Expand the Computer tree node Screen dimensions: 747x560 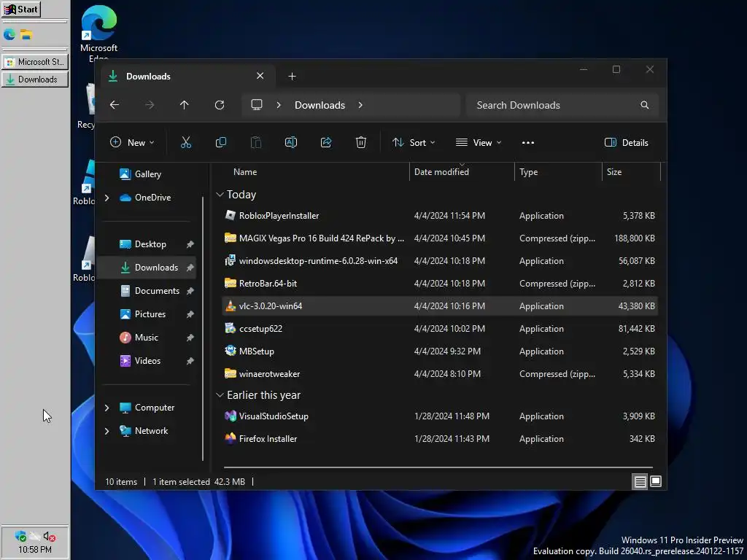107,408
